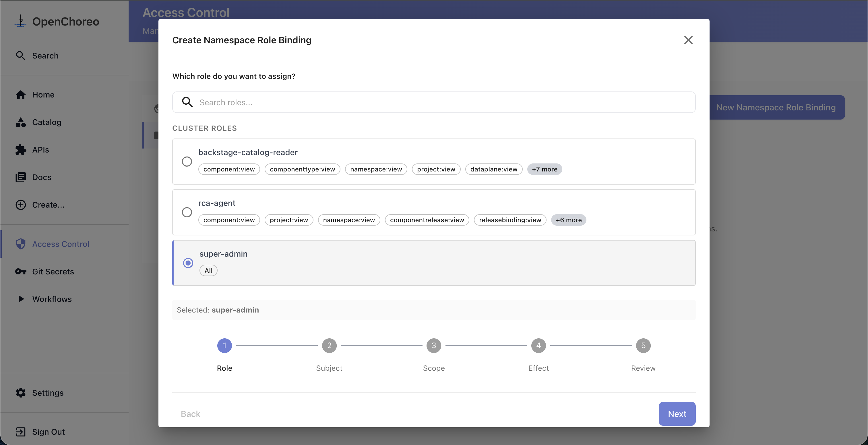Open the Create... sidebar menu item
Image resolution: width=868 pixels, height=445 pixels.
(x=48, y=205)
